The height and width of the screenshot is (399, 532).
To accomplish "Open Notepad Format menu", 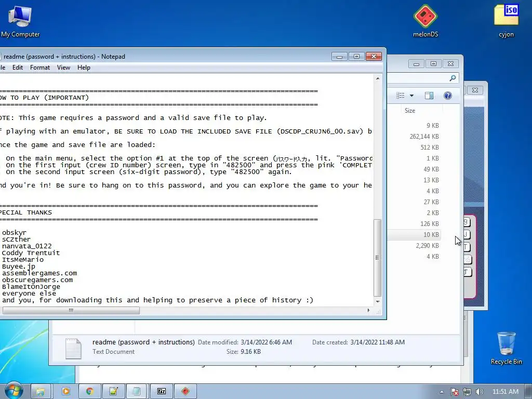I will [39, 68].
